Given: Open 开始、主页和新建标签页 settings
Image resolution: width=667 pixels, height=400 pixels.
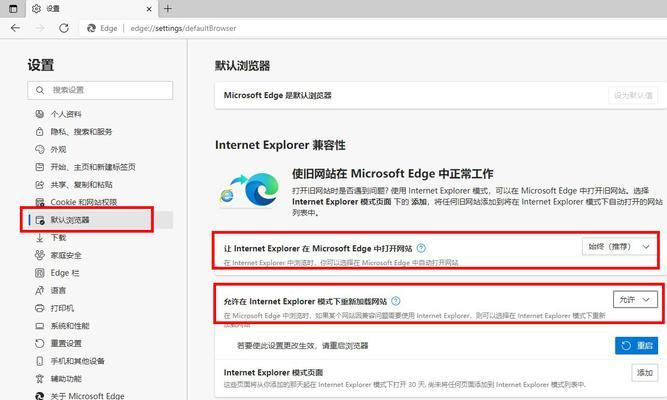Looking at the screenshot, I should [93, 167].
